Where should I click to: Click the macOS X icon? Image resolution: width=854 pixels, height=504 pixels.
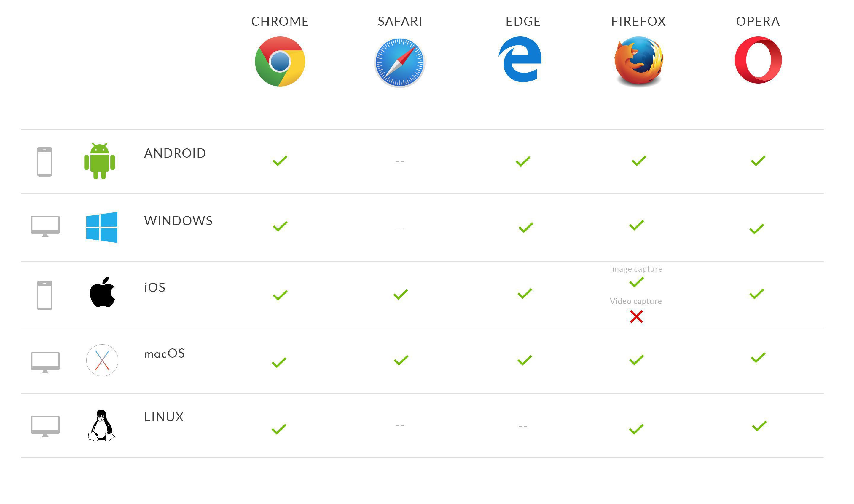102,360
